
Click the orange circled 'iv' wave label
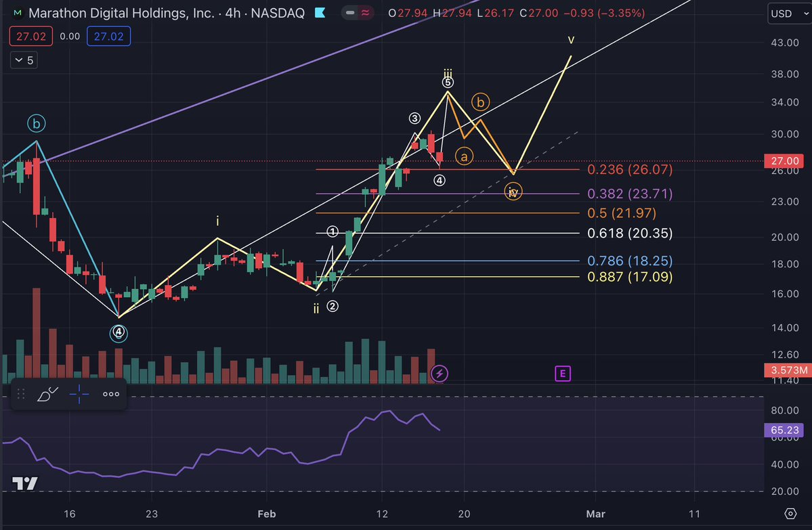click(x=513, y=192)
